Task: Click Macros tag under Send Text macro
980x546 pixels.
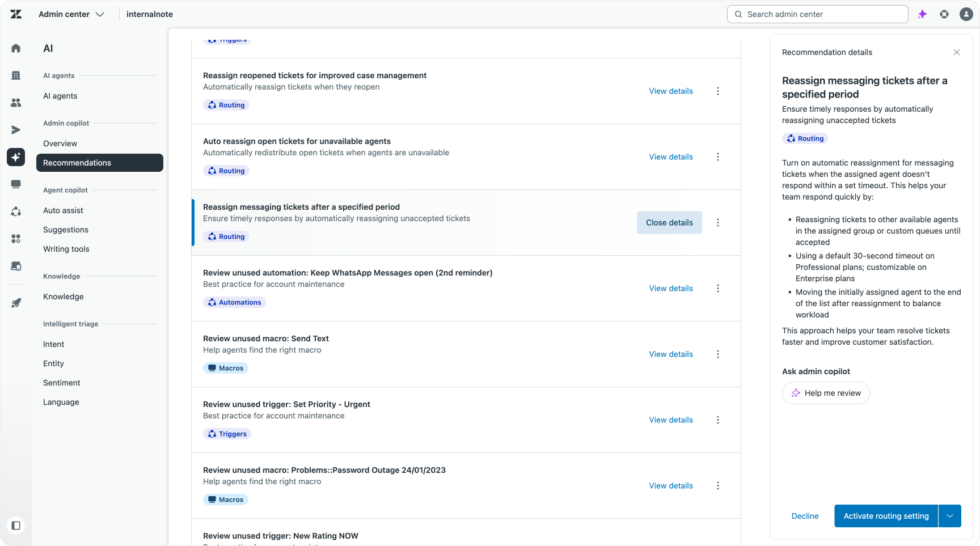Action: pyautogui.click(x=225, y=368)
